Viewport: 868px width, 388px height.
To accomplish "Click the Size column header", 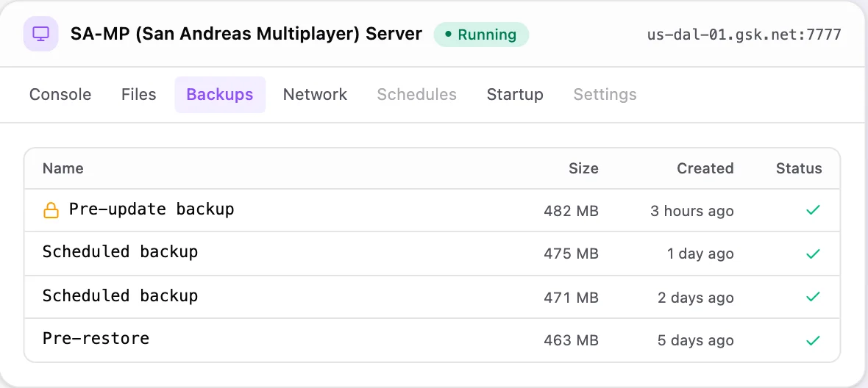I will (583, 168).
